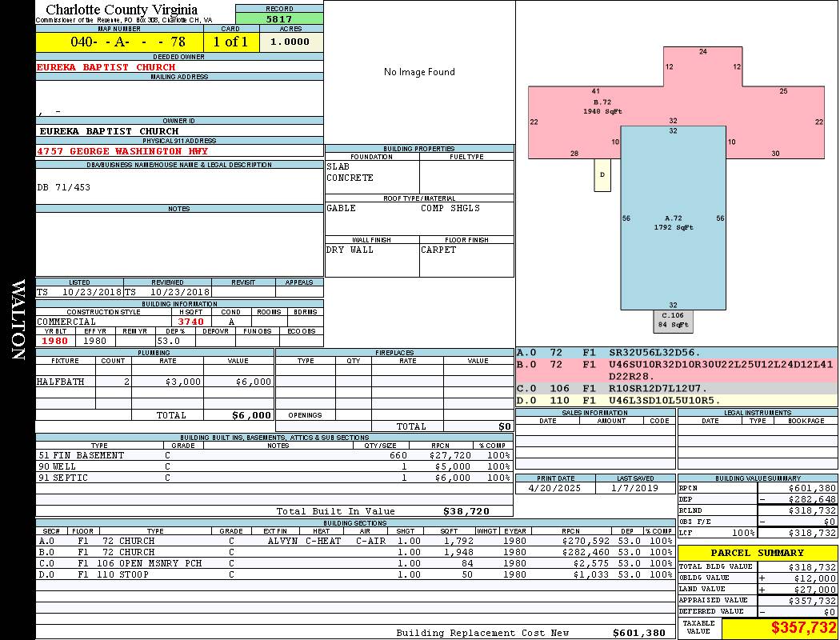
Task: Click section B.0 RPCN $282,460
Action: (586, 552)
